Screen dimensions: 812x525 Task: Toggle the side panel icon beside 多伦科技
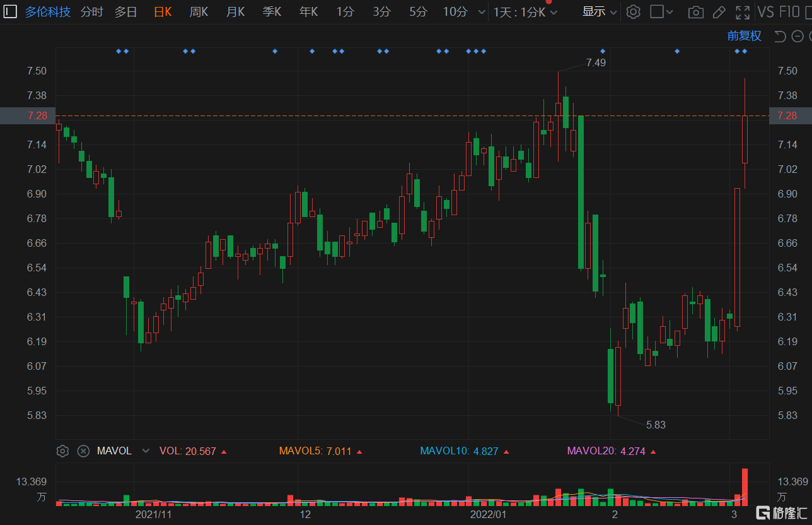(11, 11)
